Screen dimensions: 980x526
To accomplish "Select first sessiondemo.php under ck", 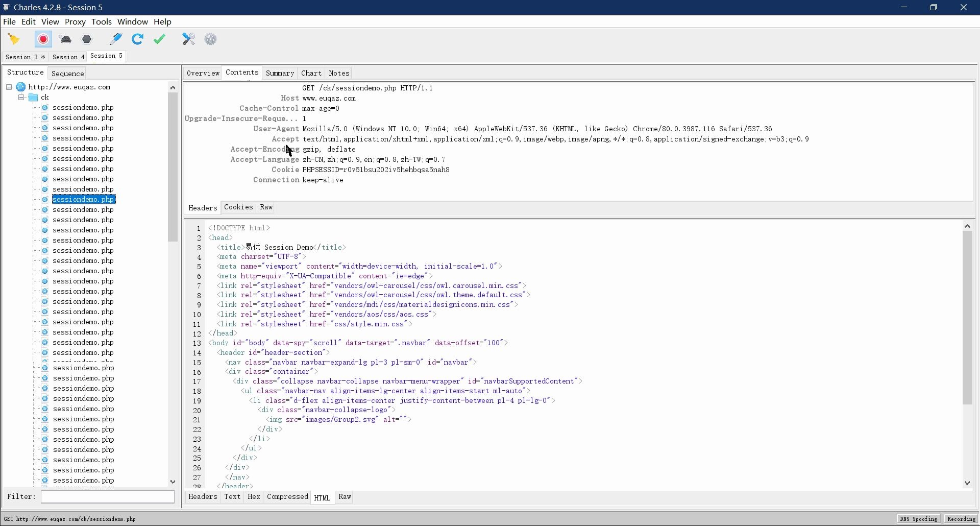I will coord(83,107).
